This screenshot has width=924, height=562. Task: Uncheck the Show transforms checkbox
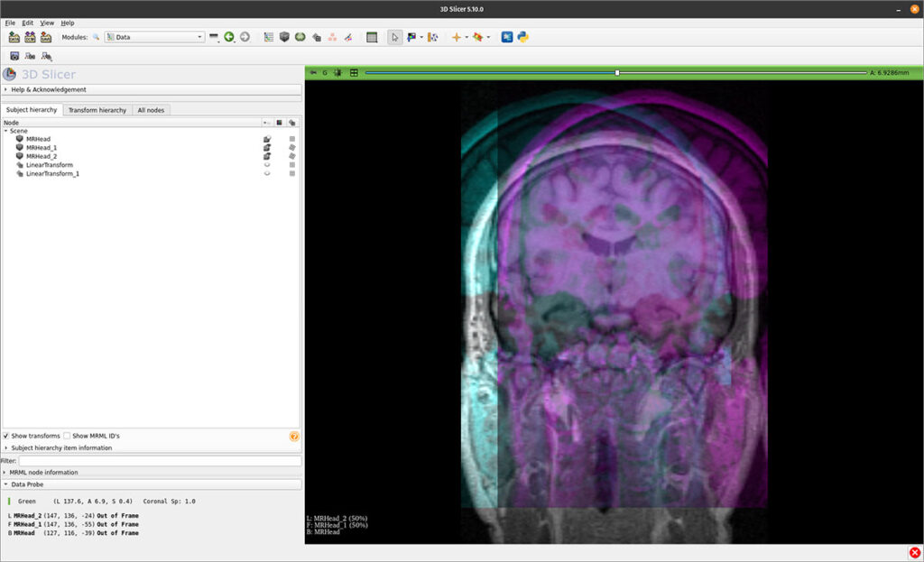(7, 435)
